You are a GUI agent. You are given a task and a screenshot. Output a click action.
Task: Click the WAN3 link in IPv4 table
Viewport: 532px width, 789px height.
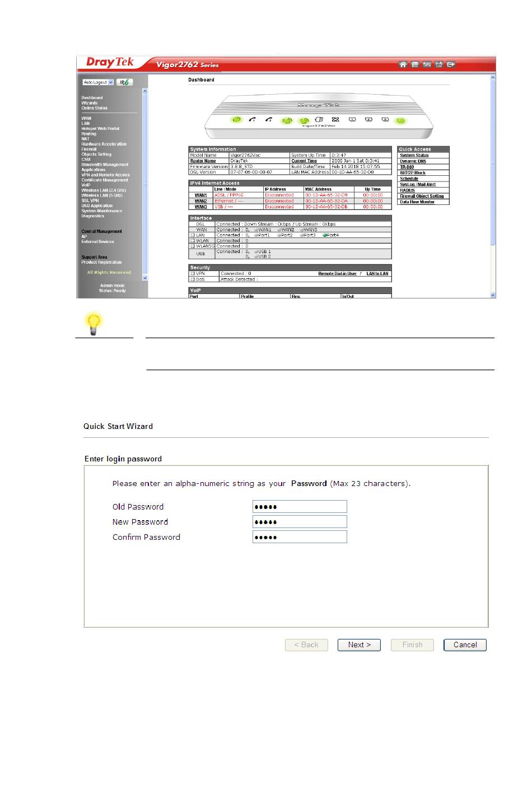point(201,207)
